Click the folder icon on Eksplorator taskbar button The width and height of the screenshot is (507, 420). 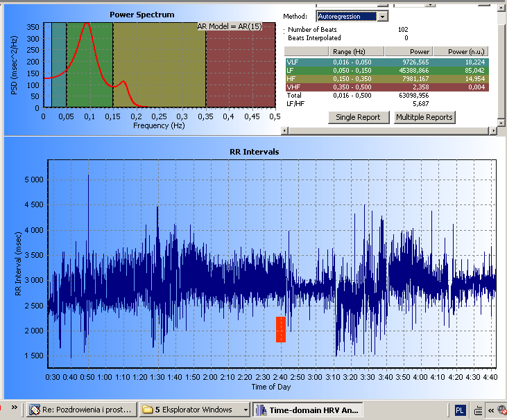148,410
